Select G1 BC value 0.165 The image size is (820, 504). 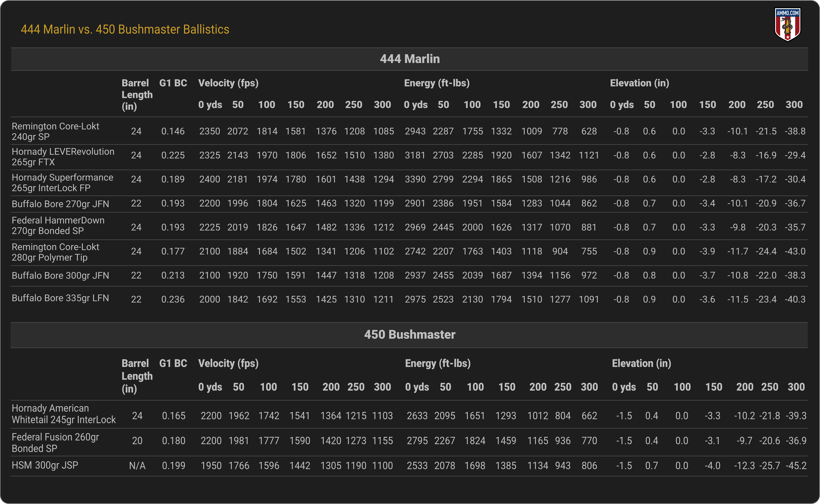pos(174,416)
